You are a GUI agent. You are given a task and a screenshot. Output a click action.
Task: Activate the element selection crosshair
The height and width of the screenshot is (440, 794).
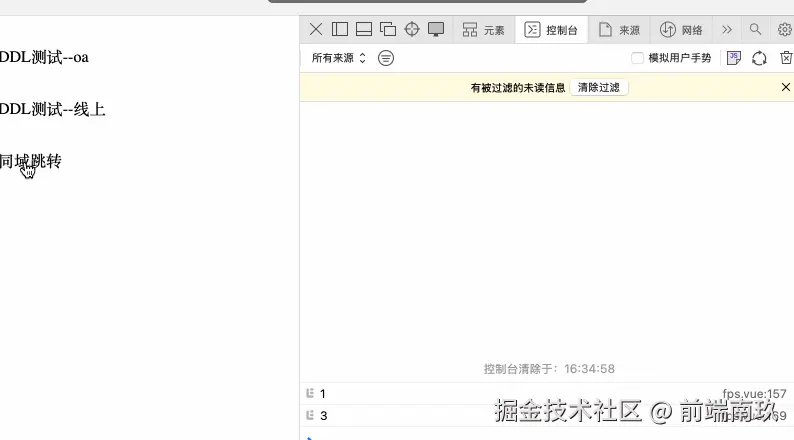[412, 29]
